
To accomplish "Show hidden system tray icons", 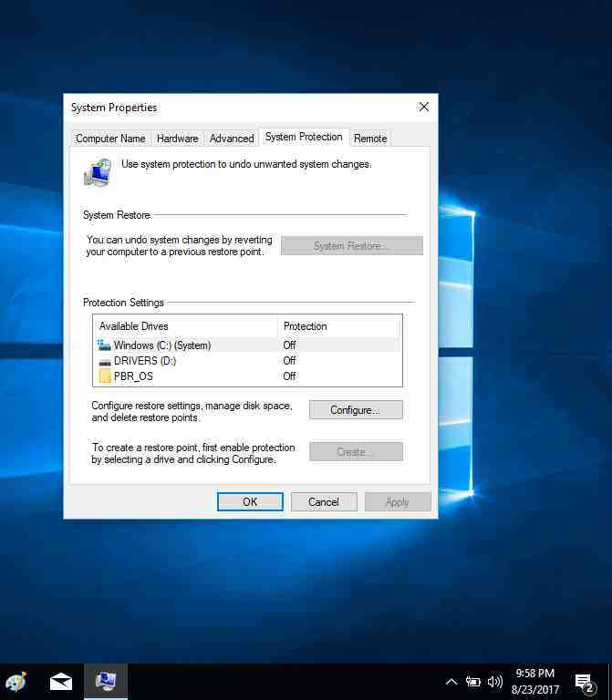I will tap(451, 682).
